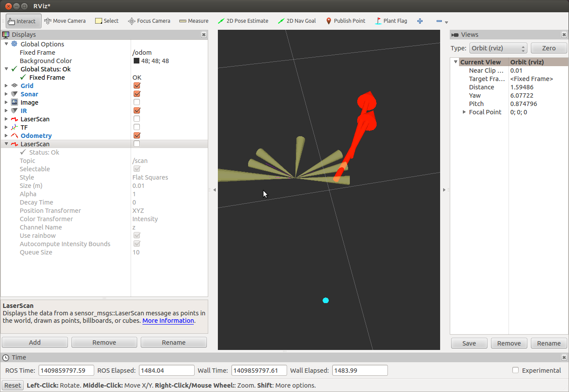The image size is (569, 392).
Task: Disable the IR display checkbox
Action: [137, 110]
